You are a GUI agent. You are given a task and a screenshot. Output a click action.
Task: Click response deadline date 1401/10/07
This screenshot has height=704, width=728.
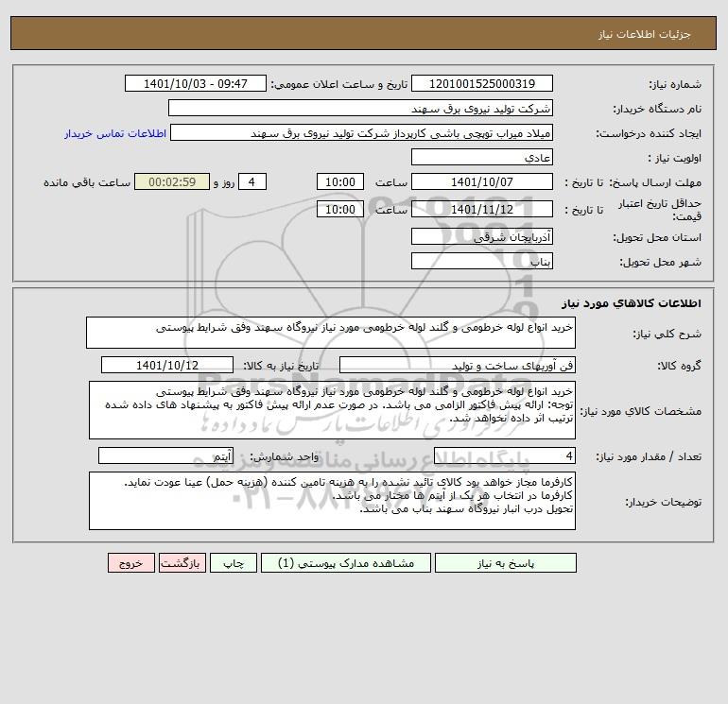tap(482, 182)
